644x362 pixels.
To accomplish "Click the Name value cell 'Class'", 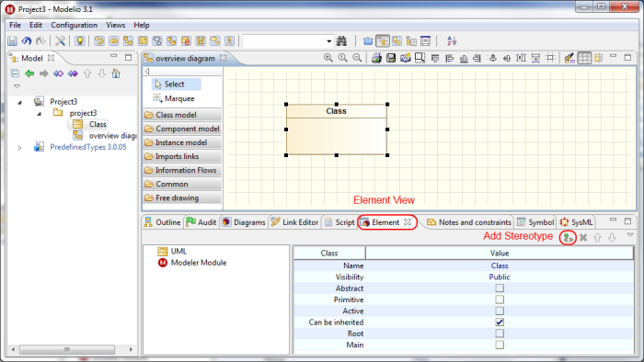I will (x=500, y=266).
